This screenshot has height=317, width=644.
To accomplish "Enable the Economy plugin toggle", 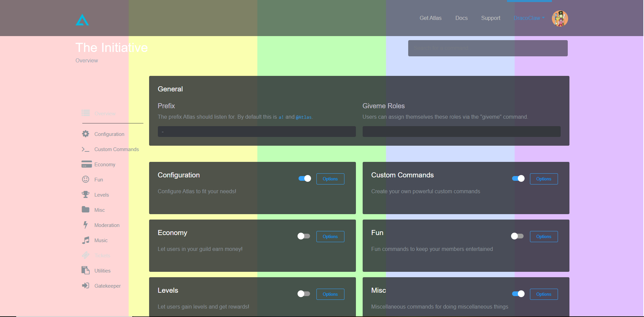I will pyautogui.click(x=304, y=236).
